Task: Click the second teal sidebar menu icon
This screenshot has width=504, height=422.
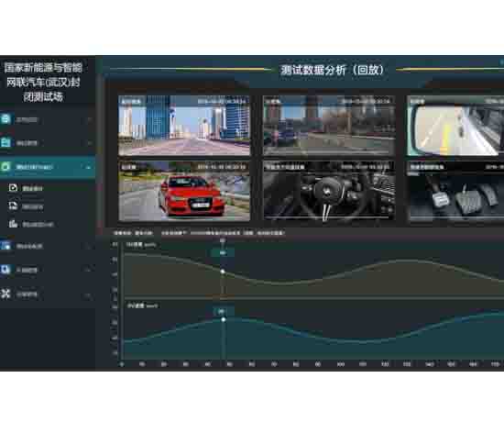Action: pos(5,142)
